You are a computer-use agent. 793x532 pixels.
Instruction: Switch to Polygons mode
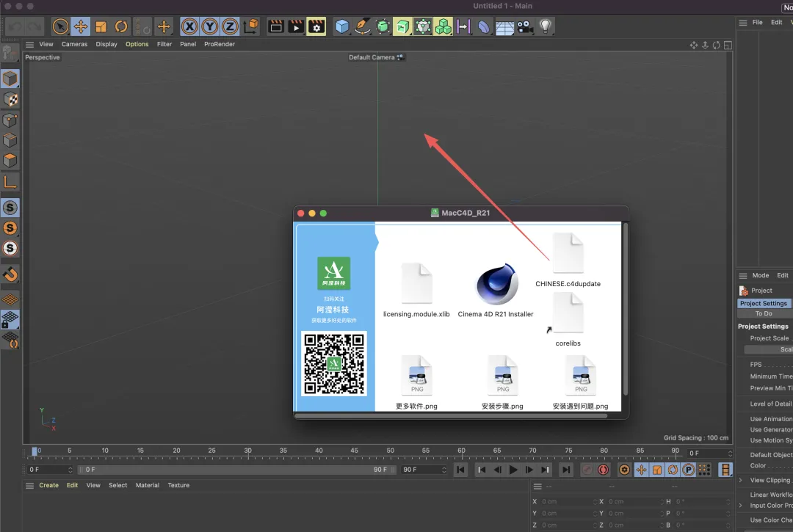pyautogui.click(x=10, y=161)
